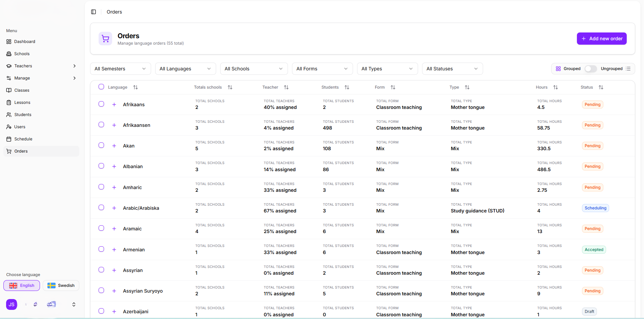Expand the Manage submenu chevron
The width and height of the screenshot is (644, 319).
[x=75, y=78]
